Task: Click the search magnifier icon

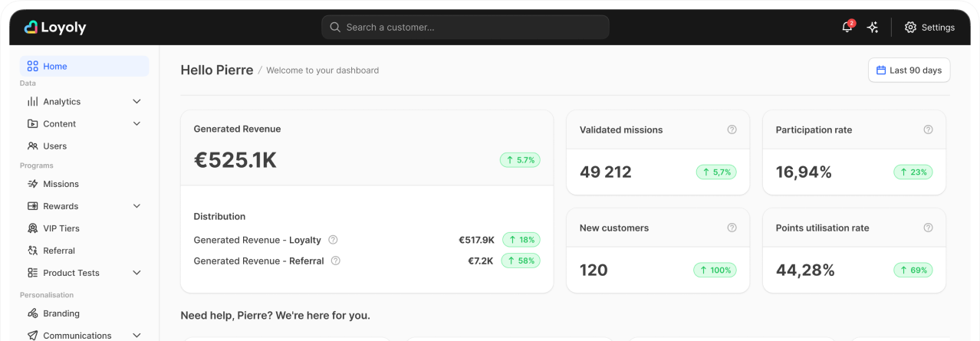Action: pos(335,27)
